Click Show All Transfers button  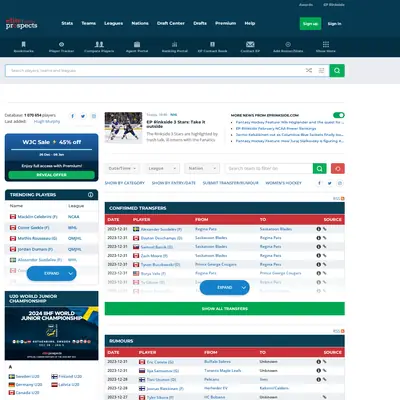point(225,309)
